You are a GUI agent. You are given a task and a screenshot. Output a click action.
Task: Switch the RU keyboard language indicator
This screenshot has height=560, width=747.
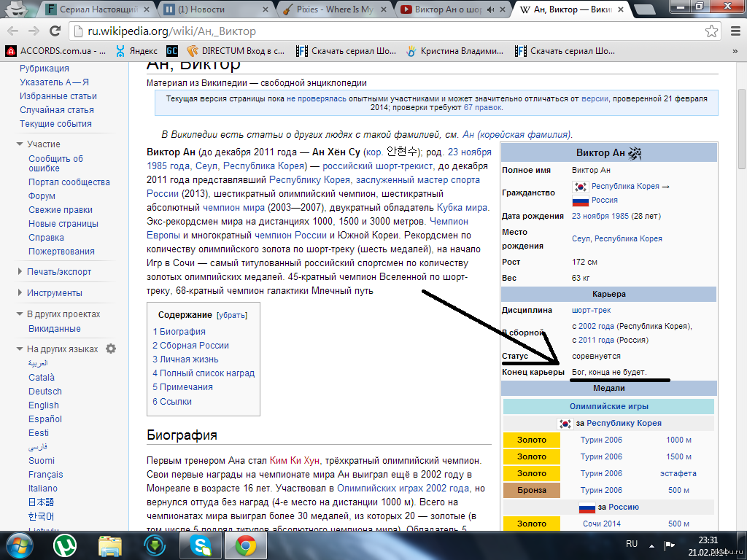(632, 544)
